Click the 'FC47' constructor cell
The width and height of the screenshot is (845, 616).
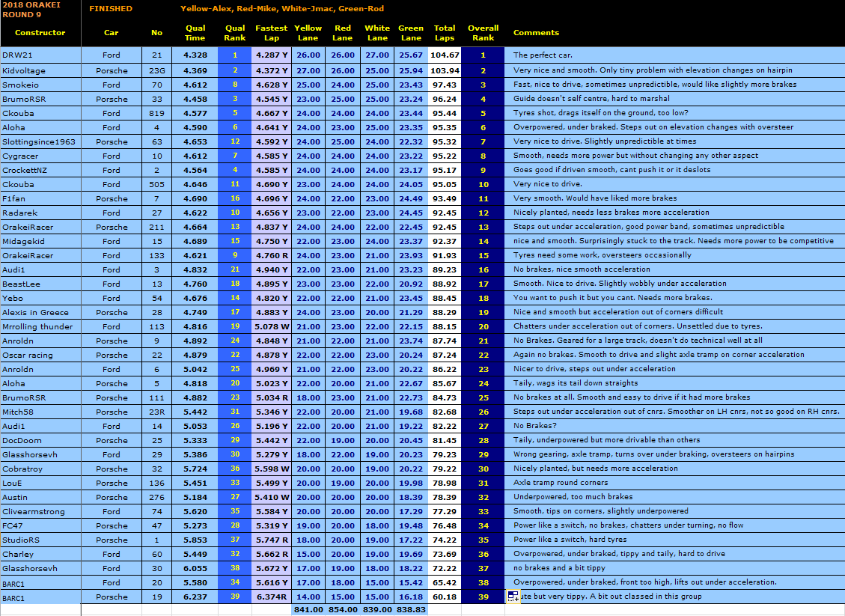tap(41, 526)
